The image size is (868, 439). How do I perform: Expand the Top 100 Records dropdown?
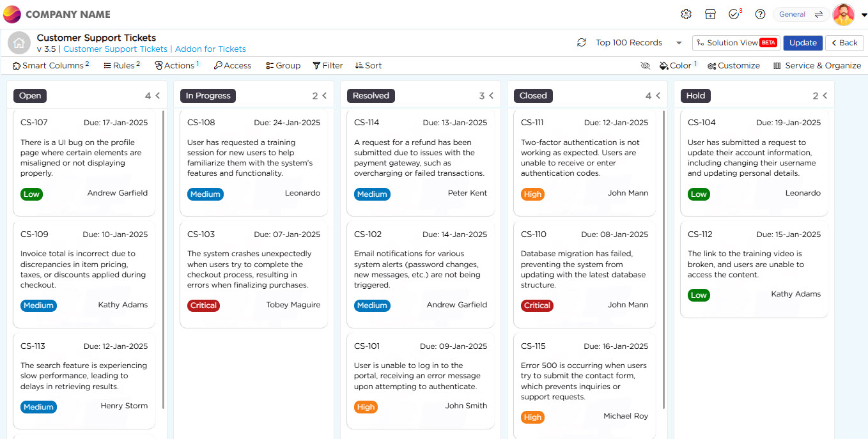pyautogui.click(x=679, y=43)
